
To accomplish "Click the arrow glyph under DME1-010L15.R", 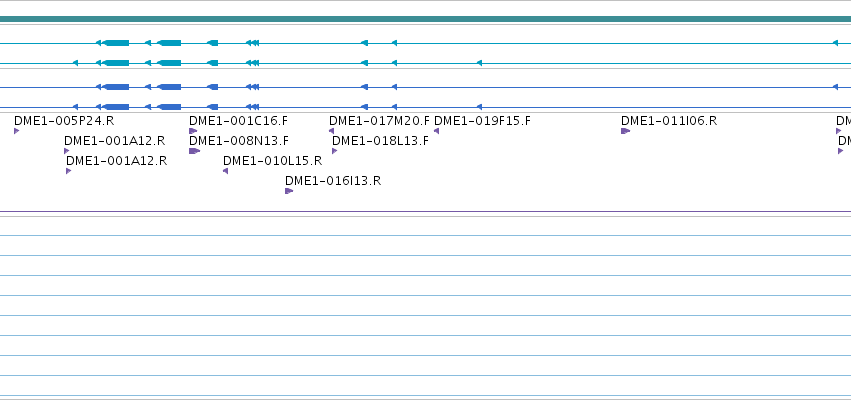I will [x=226, y=171].
